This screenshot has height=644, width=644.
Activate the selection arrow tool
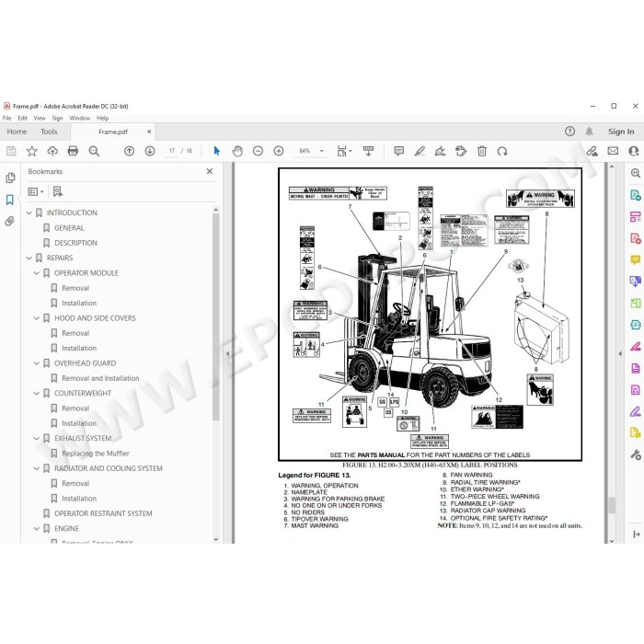point(217,151)
